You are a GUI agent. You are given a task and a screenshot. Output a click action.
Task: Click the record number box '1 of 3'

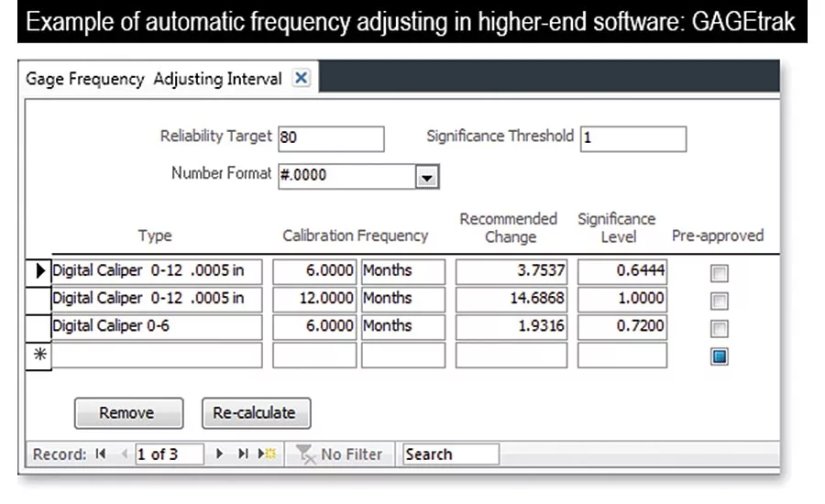pos(169,454)
